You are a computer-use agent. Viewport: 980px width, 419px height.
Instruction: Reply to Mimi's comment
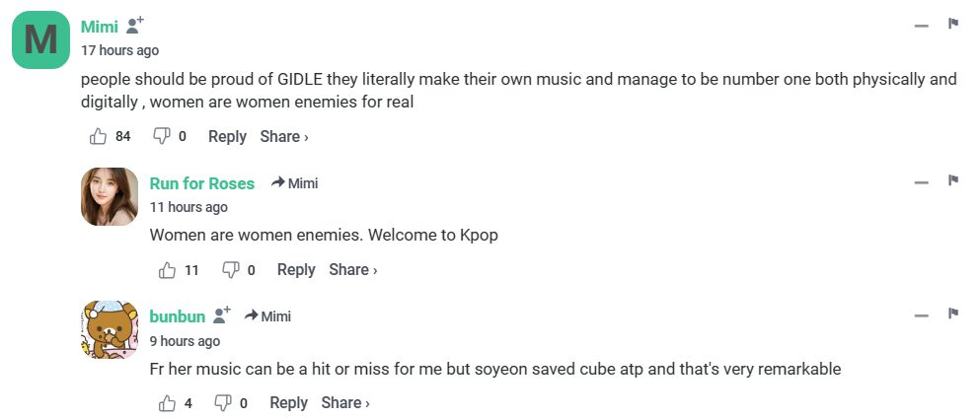point(227,136)
